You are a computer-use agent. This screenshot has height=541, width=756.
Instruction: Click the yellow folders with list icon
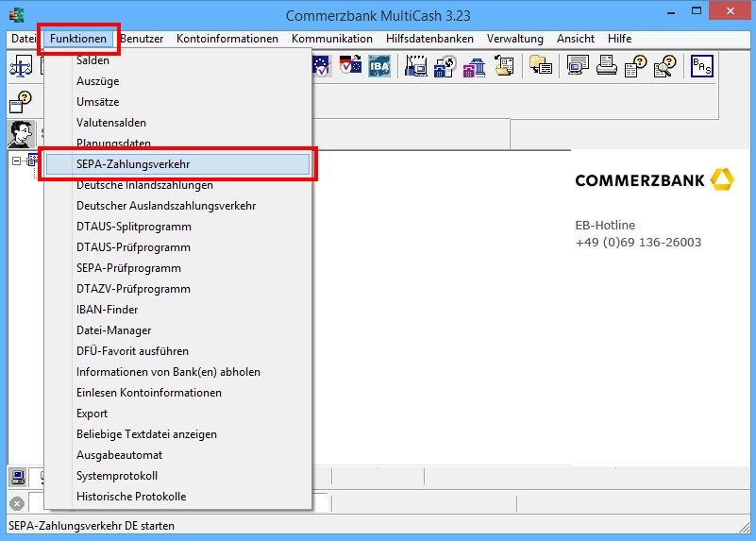(541, 64)
